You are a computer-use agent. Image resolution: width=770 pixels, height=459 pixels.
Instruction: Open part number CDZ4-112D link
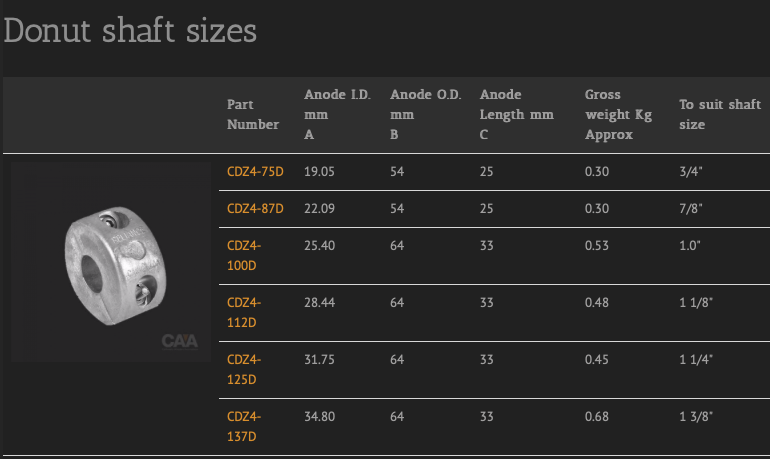244,312
